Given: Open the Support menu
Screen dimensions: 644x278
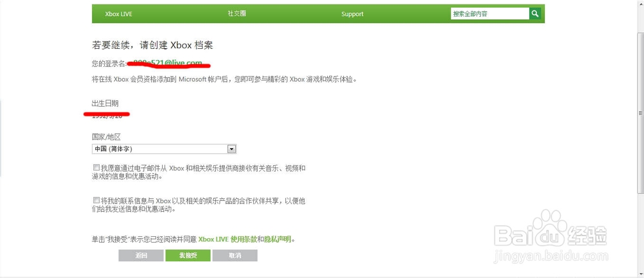Looking at the screenshot, I should pos(352,14).
